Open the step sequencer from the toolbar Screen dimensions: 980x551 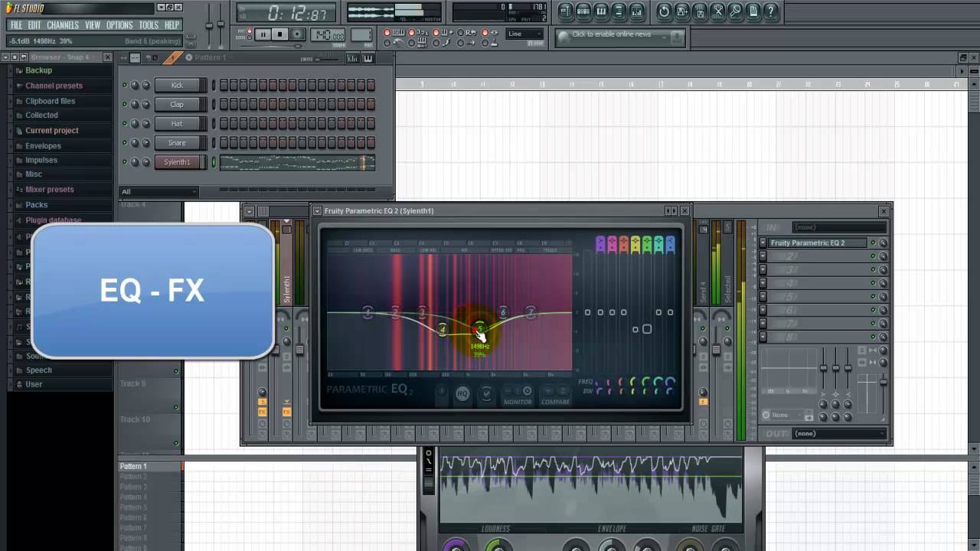click(x=583, y=11)
